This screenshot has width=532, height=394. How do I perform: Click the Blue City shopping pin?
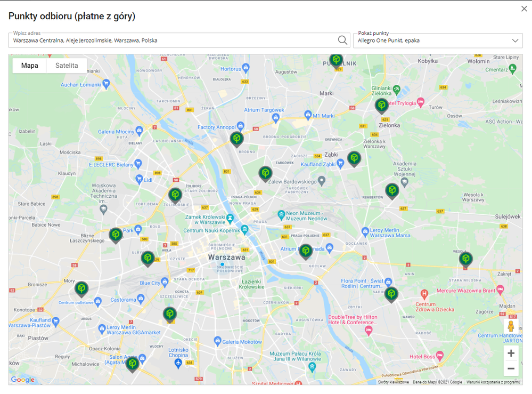coord(165,282)
